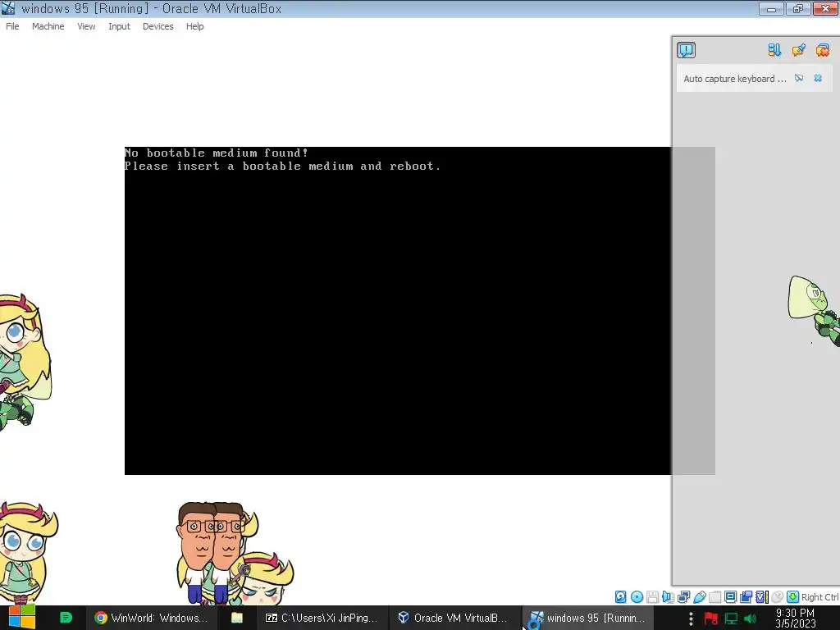This screenshot has width=840, height=630.
Task: Switch to Oracle VM VirtualBox Manager taskbar window
Action: (453, 618)
